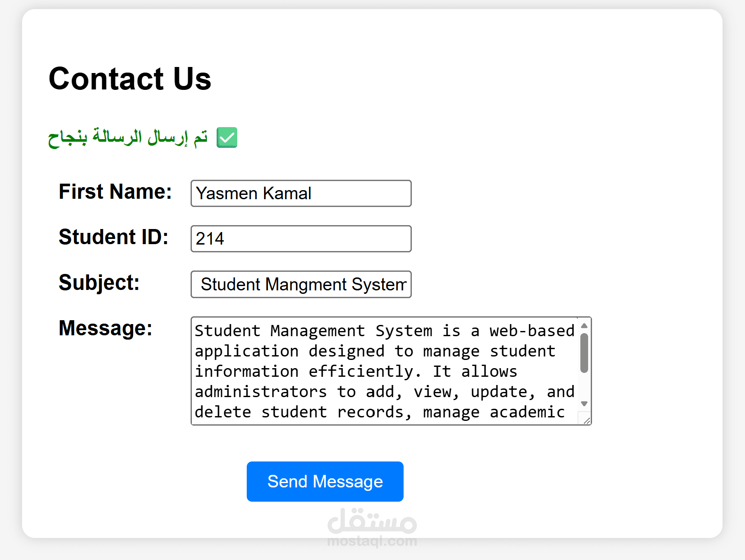Click the mostaql.com watermark text
Screen dimensions: 745x560
[x=372, y=541]
